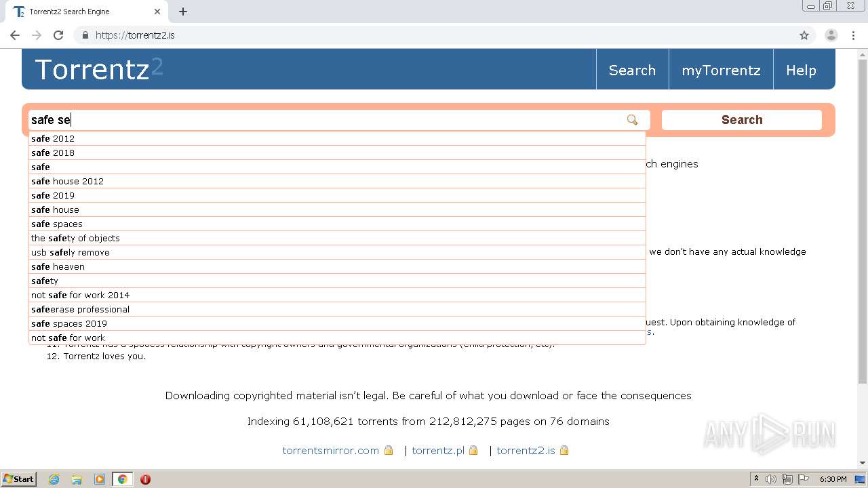Click the red security taskbar icon
The image size is (868, 488).
tap(145, 479)
